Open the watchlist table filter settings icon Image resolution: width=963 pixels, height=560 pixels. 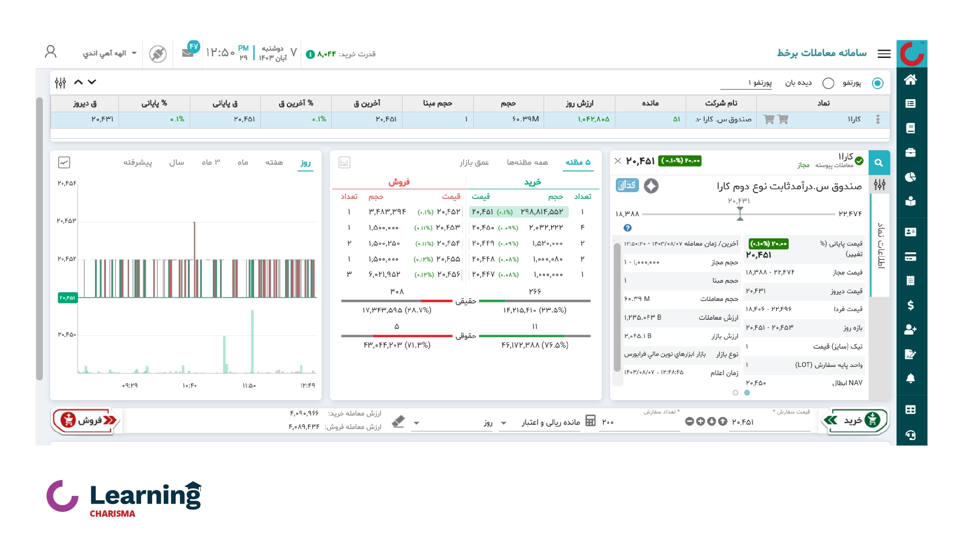pyautogui.click(x=60, y=83)
